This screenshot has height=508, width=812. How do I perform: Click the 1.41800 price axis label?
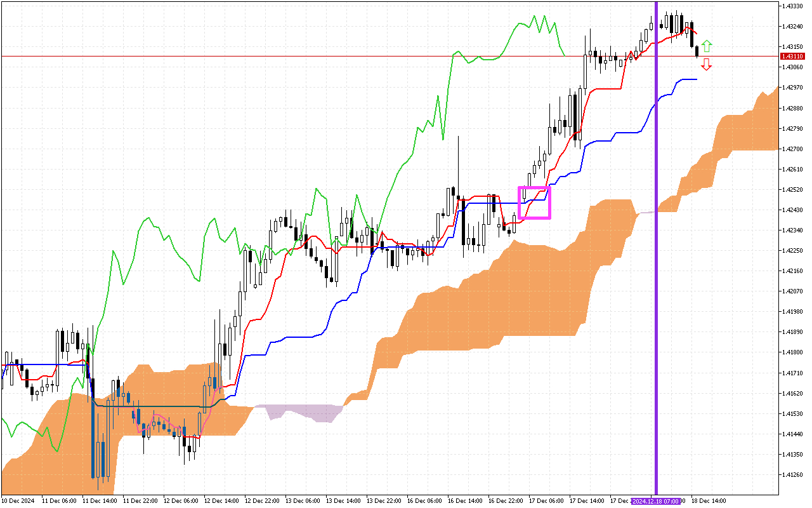point(791,352)
